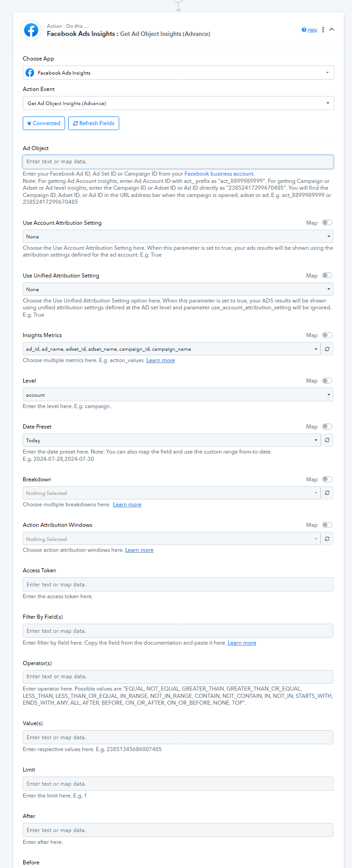Focus the Limit input field
Image resolution: width=352 pixels, height=868 pixels.
178,784
